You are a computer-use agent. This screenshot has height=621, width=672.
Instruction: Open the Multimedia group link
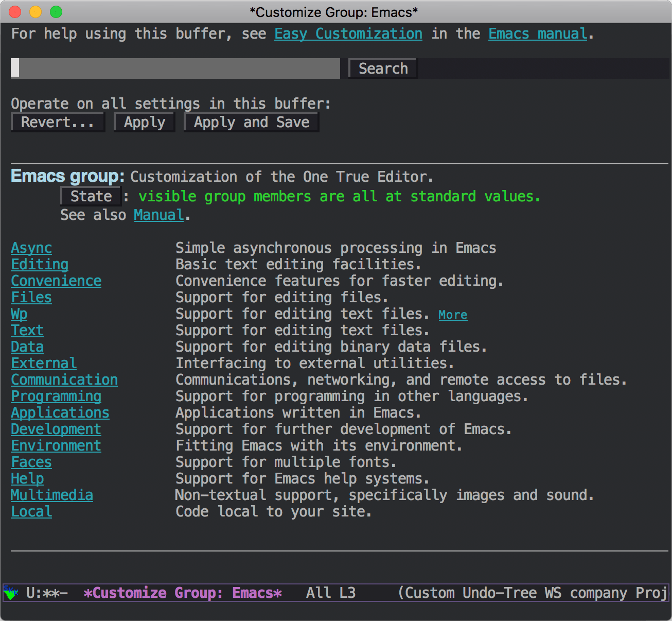[x=52, y=495]
